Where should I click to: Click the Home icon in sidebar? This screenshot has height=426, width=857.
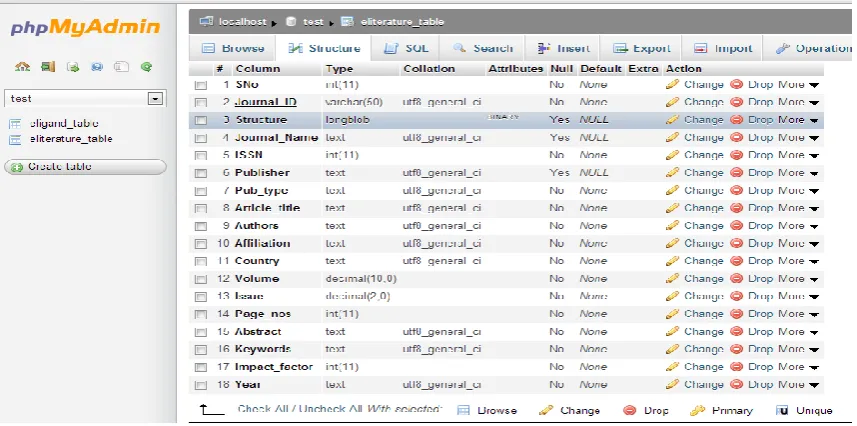(x=22, y=67)
